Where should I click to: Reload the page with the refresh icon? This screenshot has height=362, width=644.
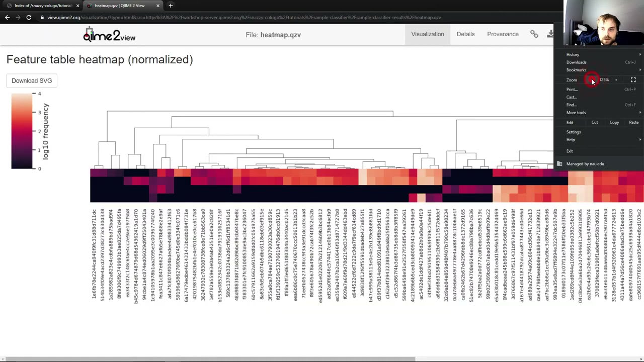pyautogui.click(x=29, y=18)
